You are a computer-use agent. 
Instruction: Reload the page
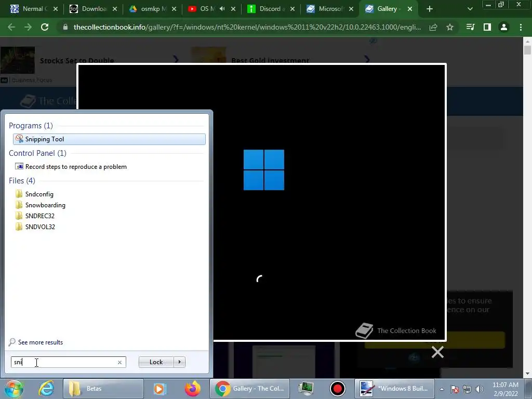[45, 27]
